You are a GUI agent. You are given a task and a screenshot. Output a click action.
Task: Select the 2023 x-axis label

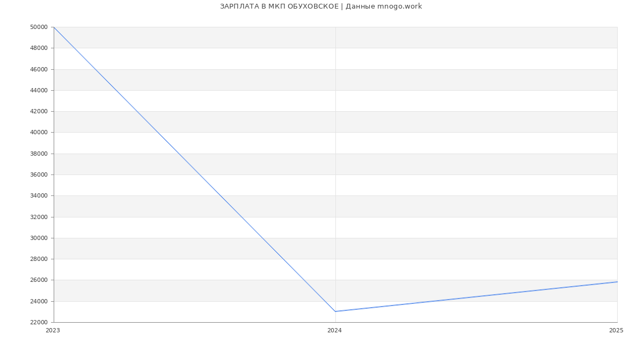pyautogui.click(x=53, y=331)
